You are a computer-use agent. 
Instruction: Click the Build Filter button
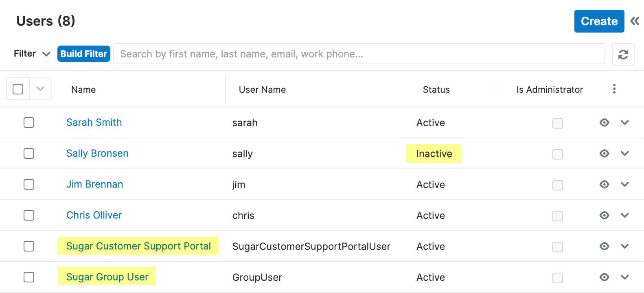pyautogui.click(x=84, y=54)
